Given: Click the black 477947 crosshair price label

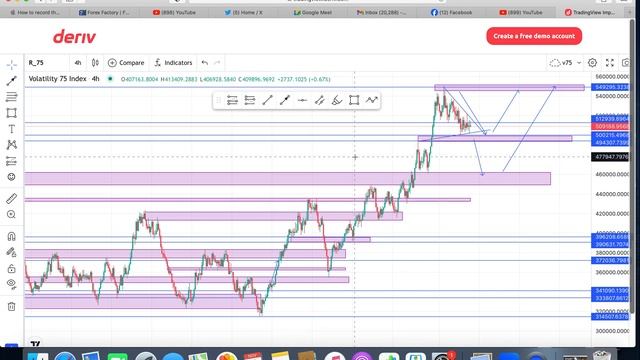Looking at the screenshot, I should 610,157.
